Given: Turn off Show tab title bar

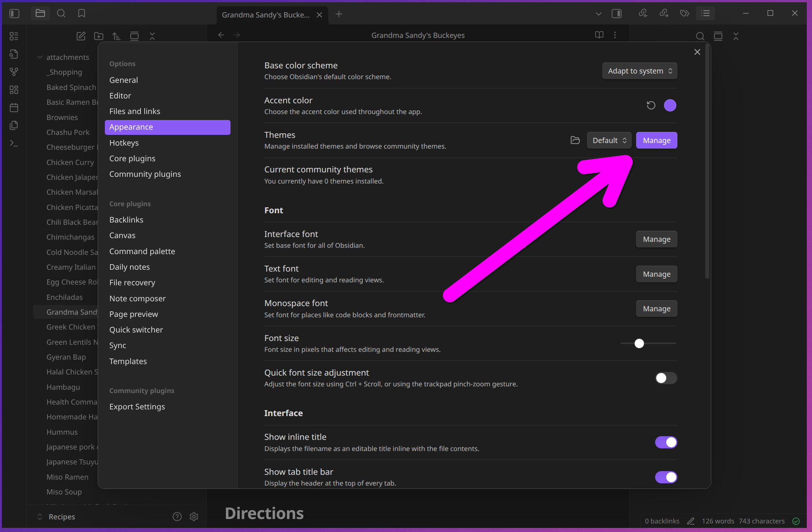Looking at the screenshot, I should (x=666, y=477).
